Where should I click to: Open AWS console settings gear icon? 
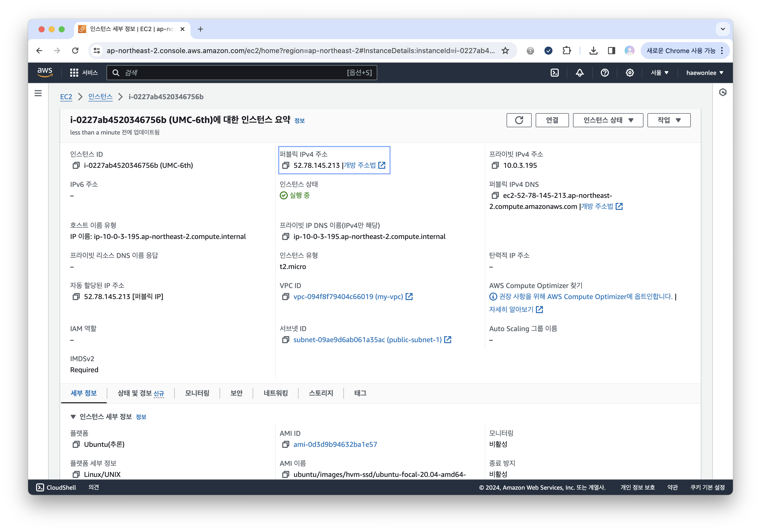629,73
